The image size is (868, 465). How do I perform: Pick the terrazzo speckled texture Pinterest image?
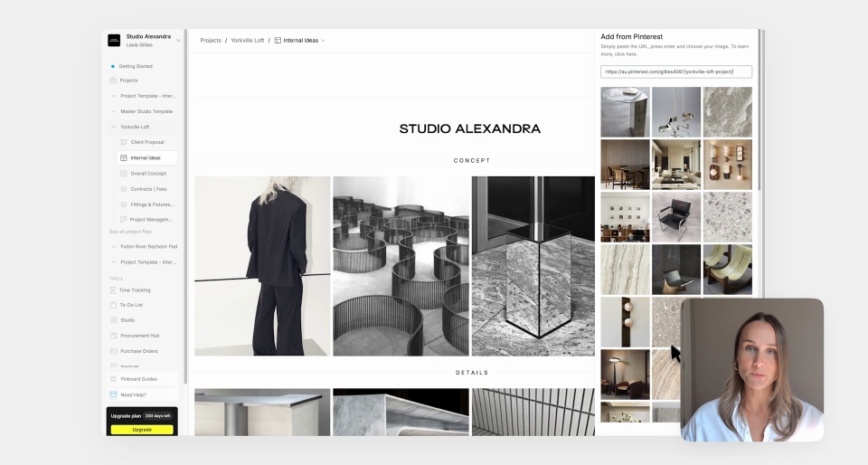click(727, 217)
